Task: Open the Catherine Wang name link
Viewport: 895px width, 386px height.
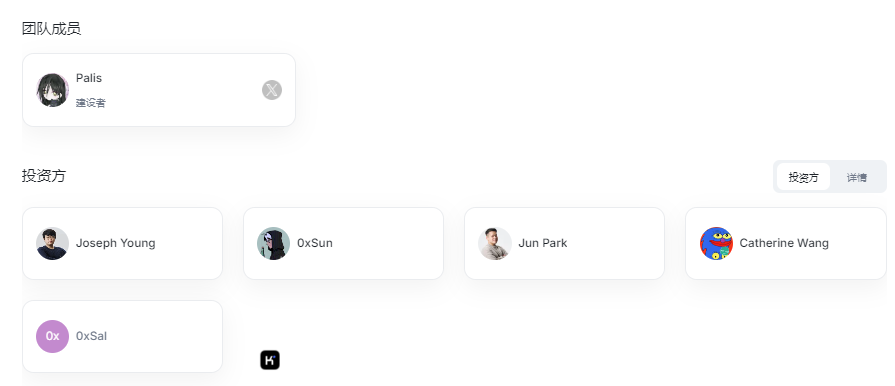Action: 784,243
